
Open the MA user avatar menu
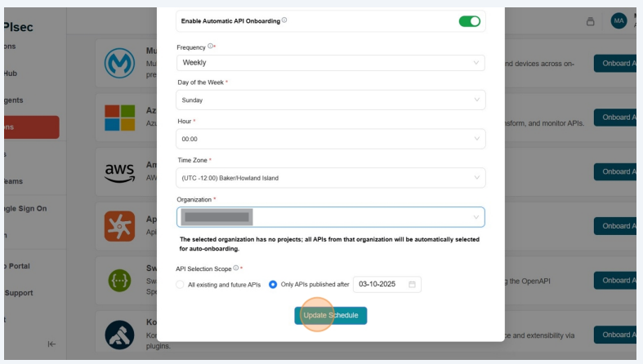618,20
